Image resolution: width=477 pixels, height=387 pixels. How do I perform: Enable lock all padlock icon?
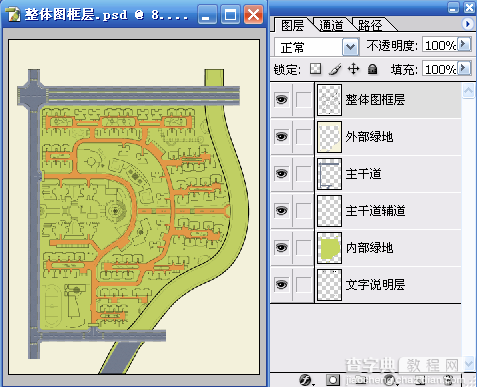tap(372, 69)
